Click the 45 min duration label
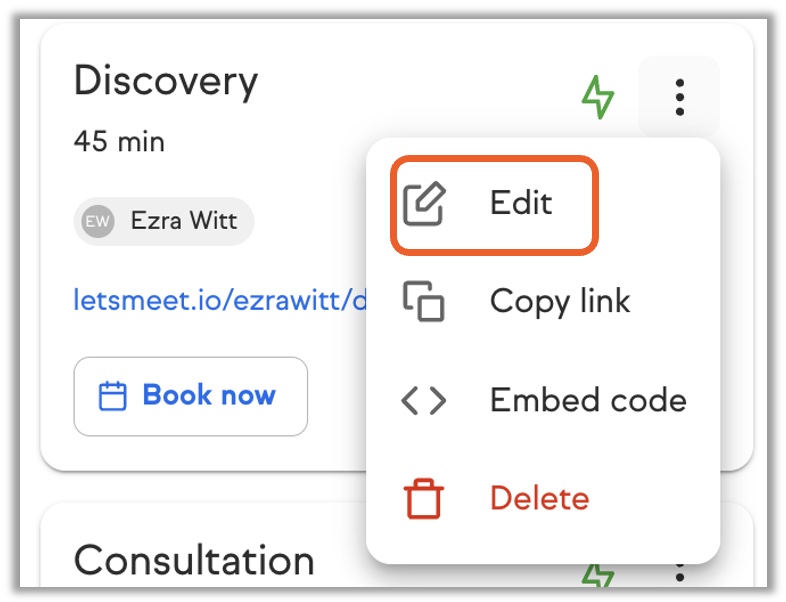The height and width of the screenshot is (602, 786). pyautogui.click(x=119, y=141)
